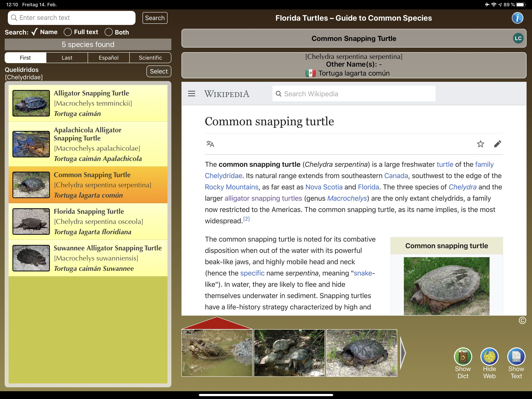Click the Select family button
Viewport: 532px width, 399px height.
tap(159, 71)
